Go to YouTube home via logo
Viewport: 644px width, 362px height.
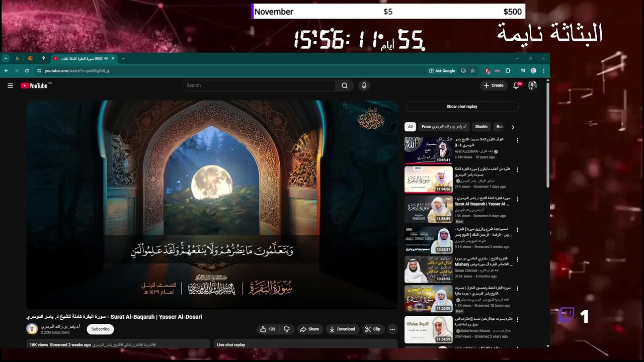34,85
